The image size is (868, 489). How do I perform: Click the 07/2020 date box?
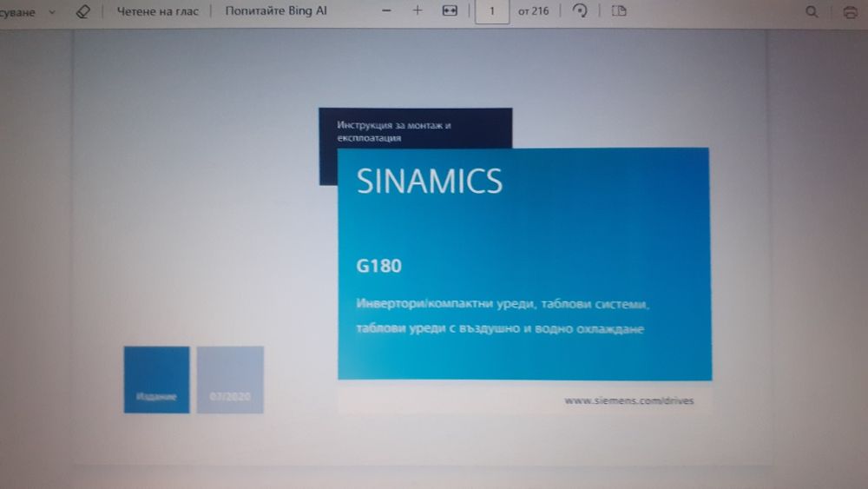pyautogui.click(x=230, y=380)
